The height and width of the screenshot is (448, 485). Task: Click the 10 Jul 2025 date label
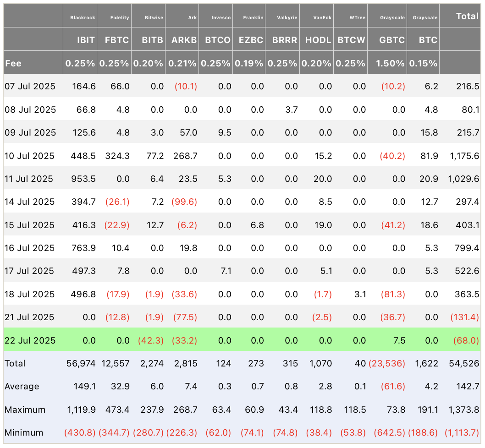(x=30, y=156)
